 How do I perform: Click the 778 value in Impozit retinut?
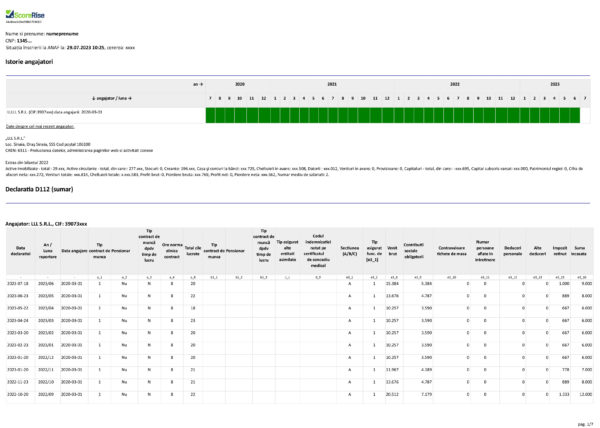566,370
